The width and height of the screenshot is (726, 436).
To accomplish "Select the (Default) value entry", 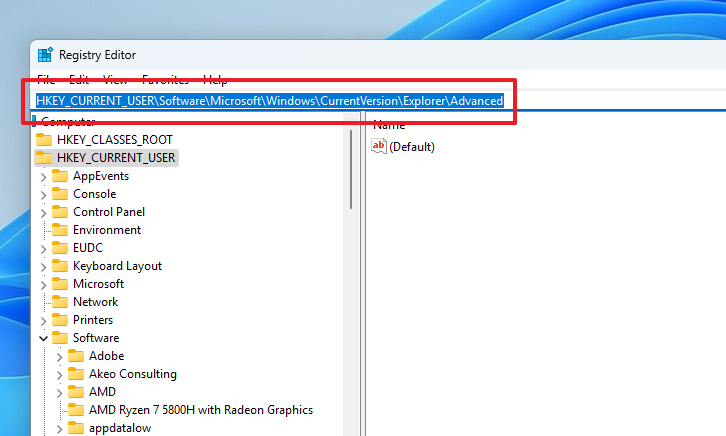I will (x=412, y=147).
